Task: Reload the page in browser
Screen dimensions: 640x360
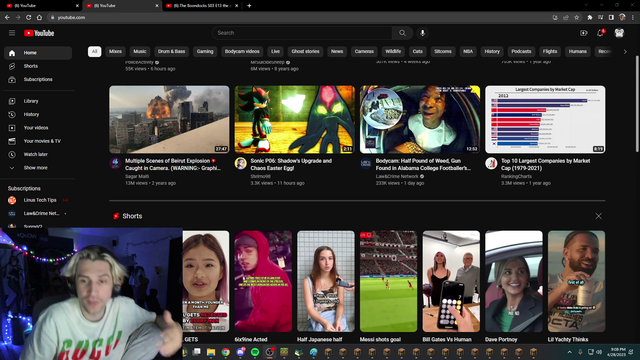Action: [x=28, y=18]
